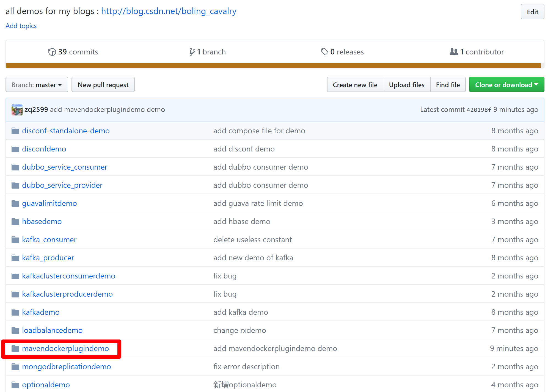Click the folder icon beside hbasedemo

[x=15, y=222]
